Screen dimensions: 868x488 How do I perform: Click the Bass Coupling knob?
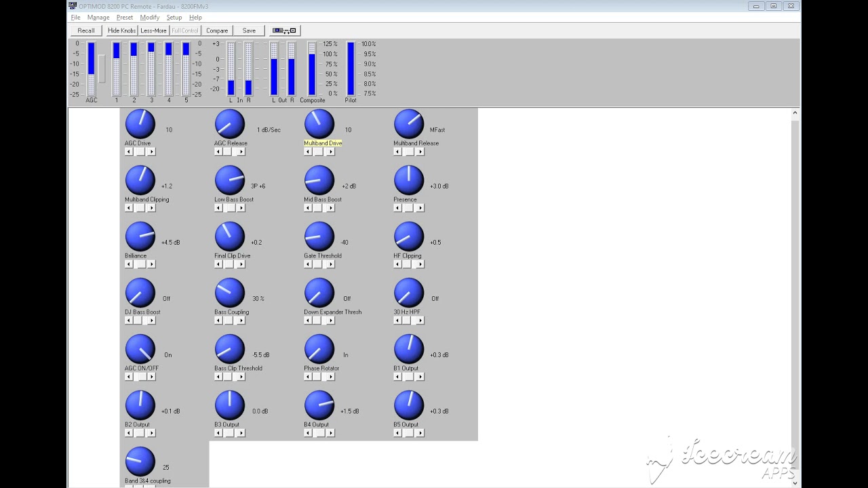tap(230, 293)
